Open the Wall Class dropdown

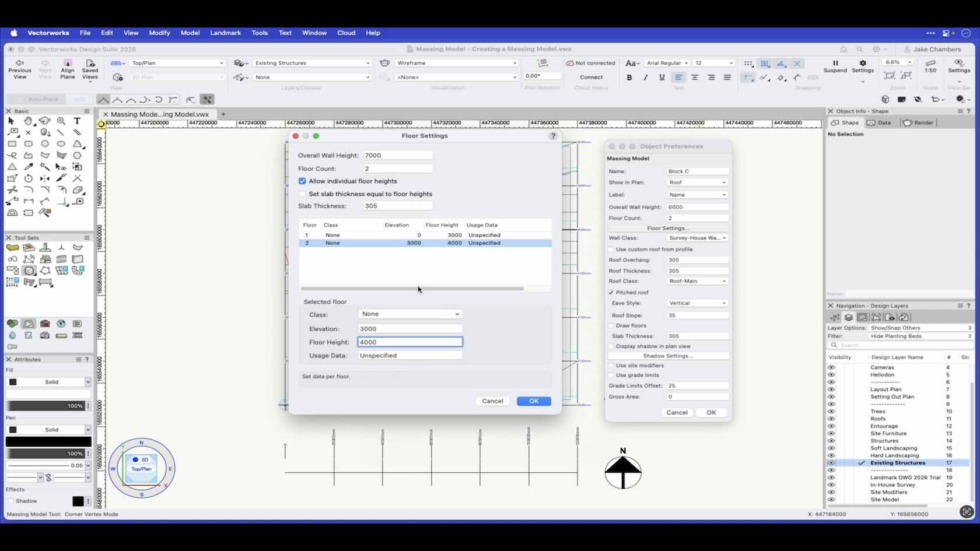click(x=697, y=238)
